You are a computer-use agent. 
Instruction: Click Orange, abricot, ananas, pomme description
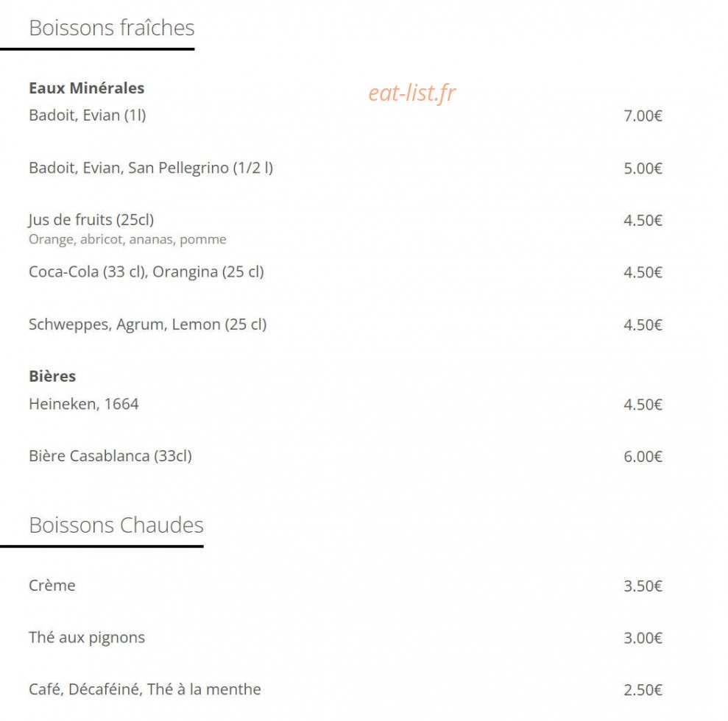pos(127,239)
